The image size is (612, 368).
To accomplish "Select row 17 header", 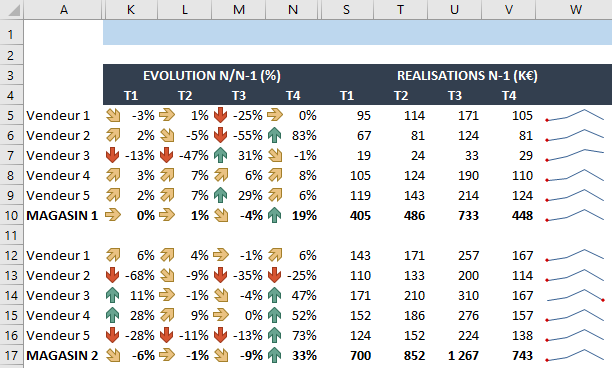I will click(x=11, y=356).
